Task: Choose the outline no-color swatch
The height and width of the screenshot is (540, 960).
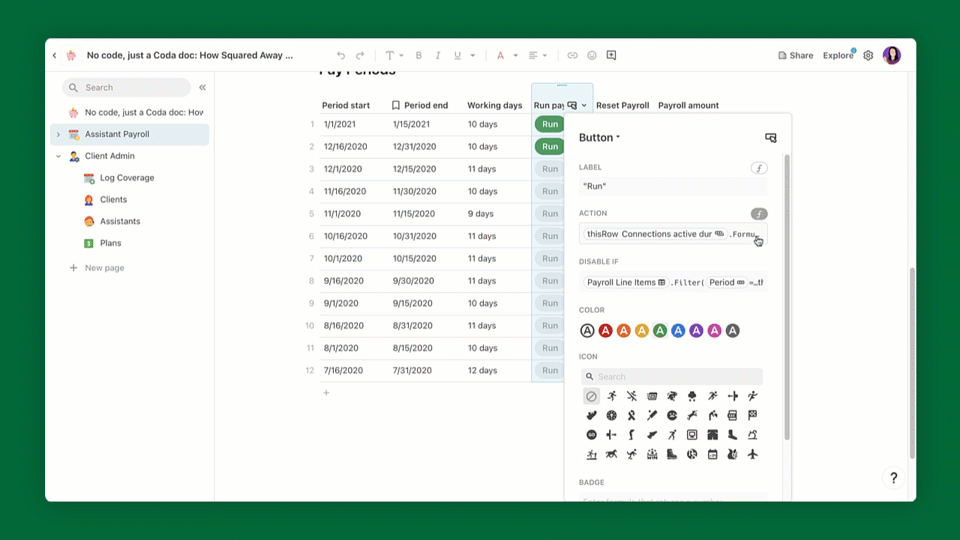Action: 587,331
